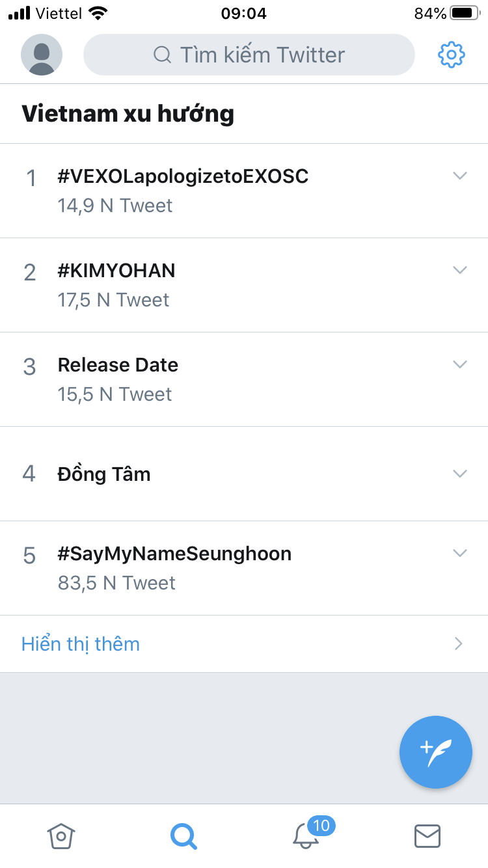Open the #KIMYOHAN trending topic
The image size is (488, 868).
117,271
